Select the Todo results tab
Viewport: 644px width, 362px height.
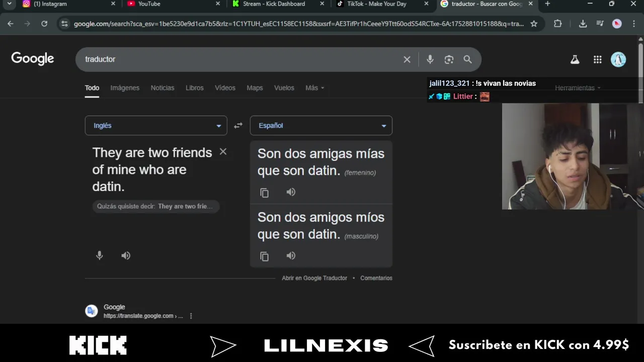tap(92, 88)
